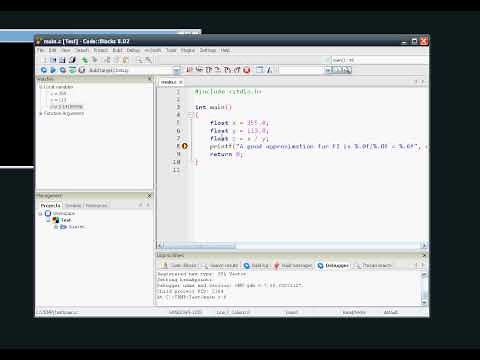Click the Copy toolbar icon
This screenshot has height=360, width=480.
coord(116,60)
